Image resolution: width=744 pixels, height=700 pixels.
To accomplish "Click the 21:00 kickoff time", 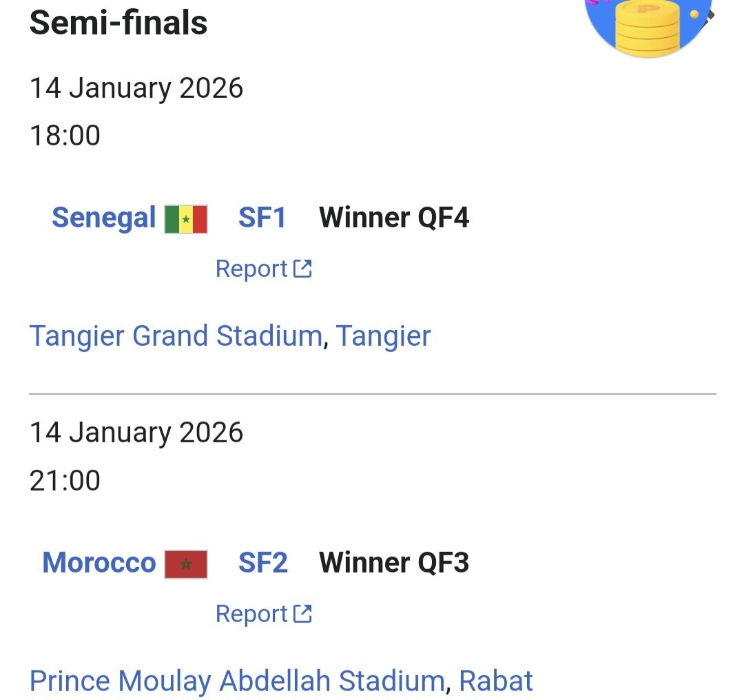I will pos(65,480).
